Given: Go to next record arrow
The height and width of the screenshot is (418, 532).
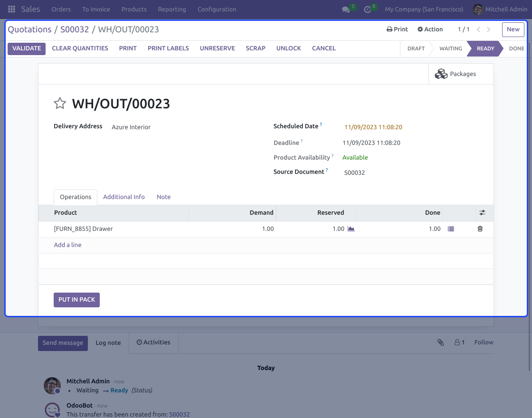Looking at the screenshot, I should pos(489,29).
